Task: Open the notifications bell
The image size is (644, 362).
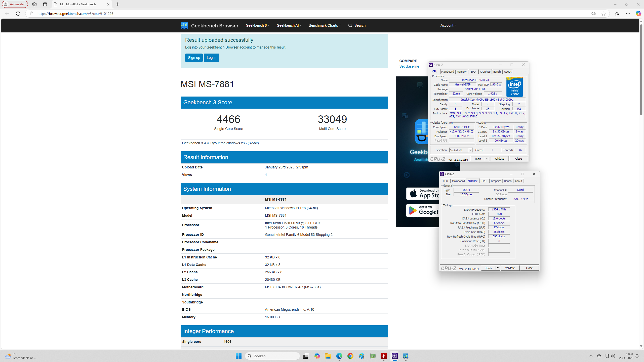Action: [x=637, y=356]
